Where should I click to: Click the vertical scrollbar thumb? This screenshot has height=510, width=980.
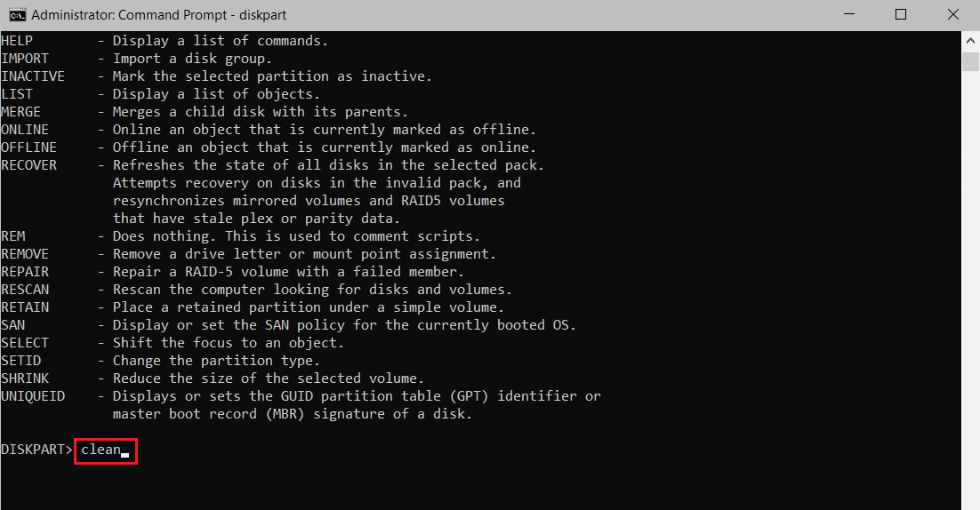(970, 60)
